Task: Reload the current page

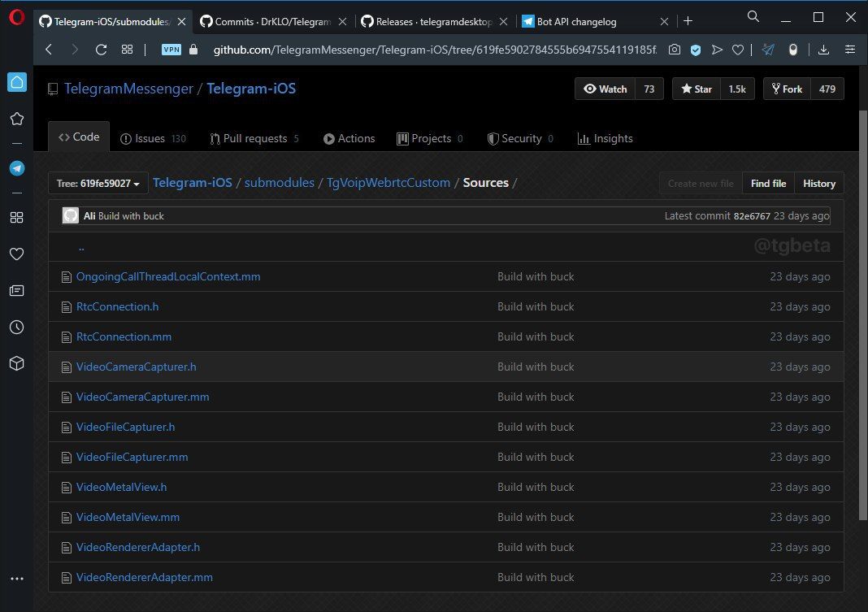Action: 101,50
